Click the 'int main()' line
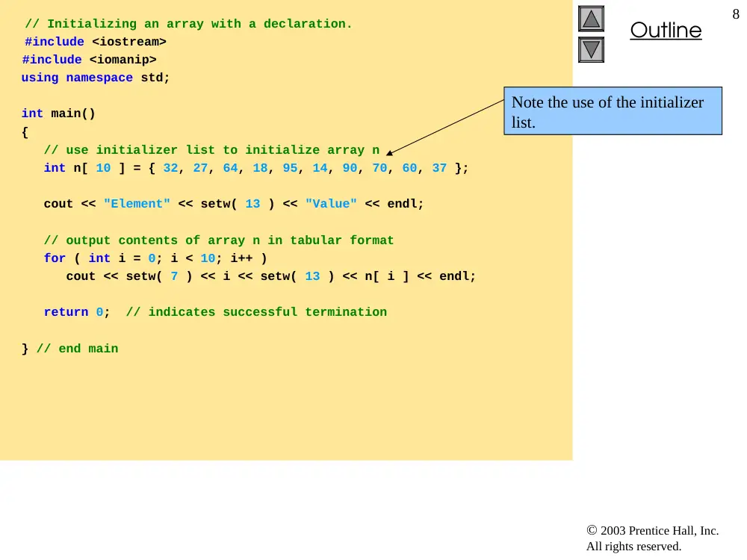 [58, 113]
